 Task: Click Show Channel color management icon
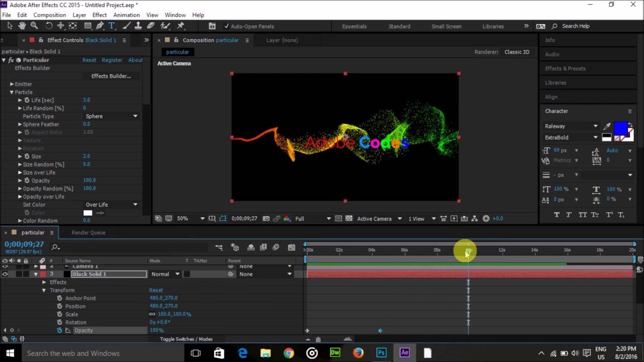pos(287,219)
